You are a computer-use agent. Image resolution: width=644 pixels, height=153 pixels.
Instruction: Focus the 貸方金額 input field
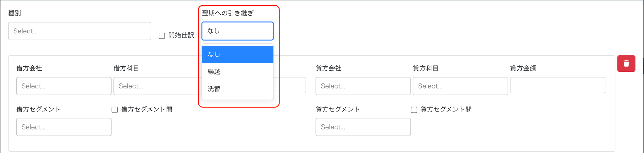pos(558,85)
